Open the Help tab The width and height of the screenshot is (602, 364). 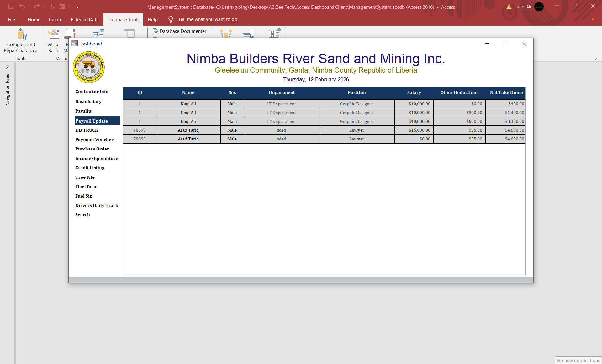[153, 19]
